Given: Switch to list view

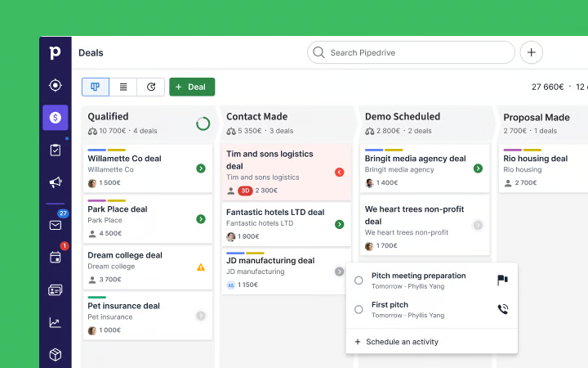Looking at the screenshot, I should pos(123,88).
